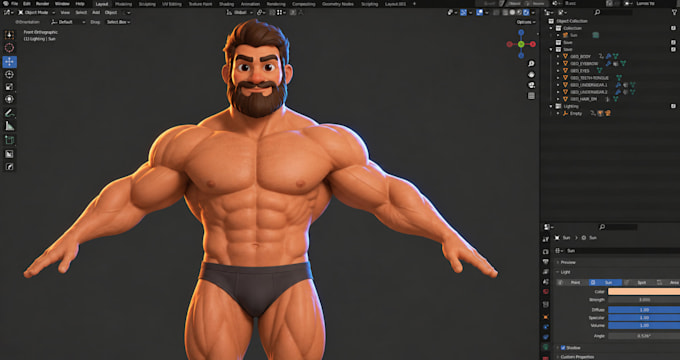
Task: Add a new workspace with the plus button
Action: [414, 4]
